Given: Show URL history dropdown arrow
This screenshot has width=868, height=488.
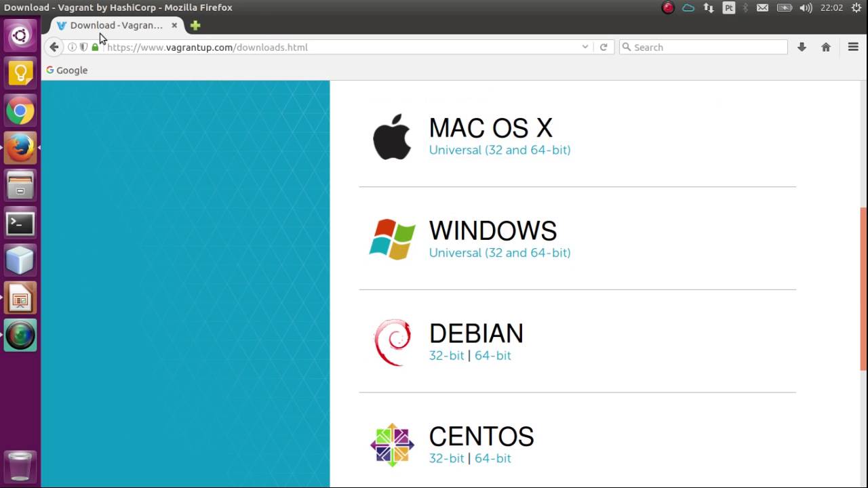Looking at the screenshot, I should [585, 47].
